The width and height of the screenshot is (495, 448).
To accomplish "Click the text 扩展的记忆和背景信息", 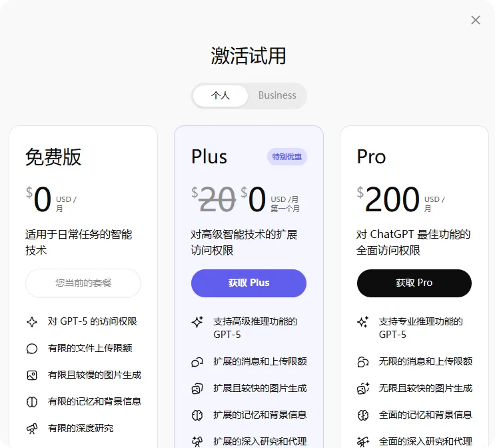I will tap(260, 415).
